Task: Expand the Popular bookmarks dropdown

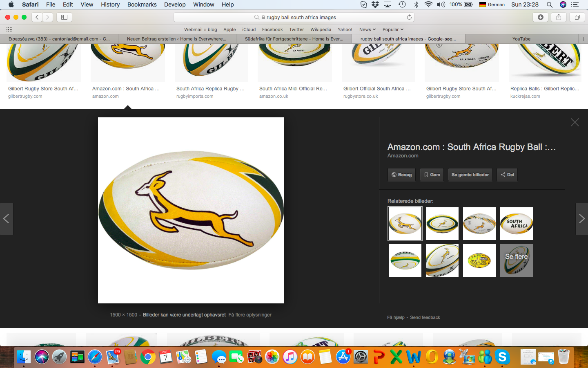Action: pos(393,29)
